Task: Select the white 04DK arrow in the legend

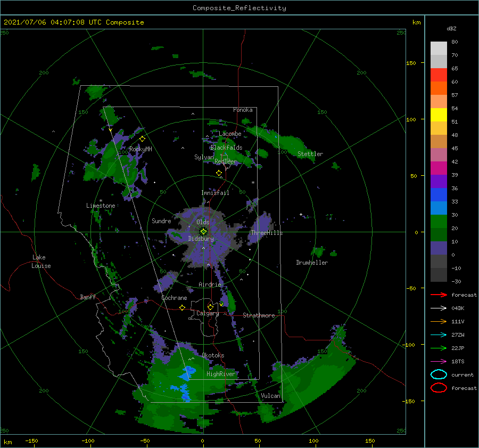Action: 439,308
